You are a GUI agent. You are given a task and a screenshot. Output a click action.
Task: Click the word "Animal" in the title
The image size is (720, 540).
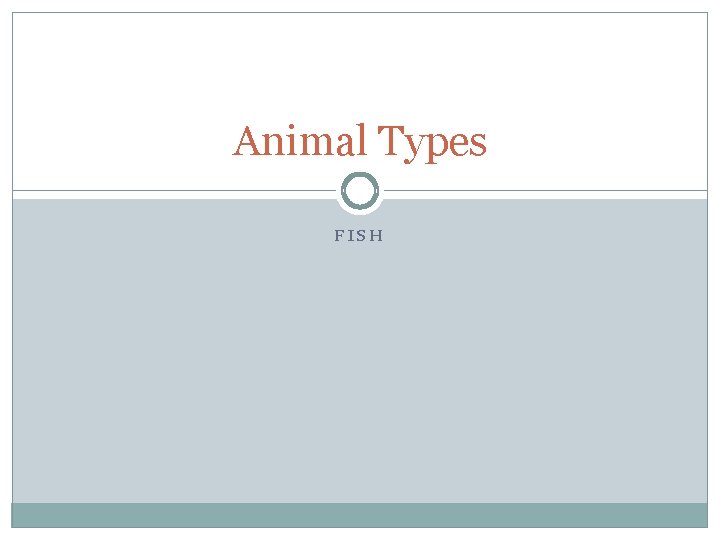pos(299,141)
